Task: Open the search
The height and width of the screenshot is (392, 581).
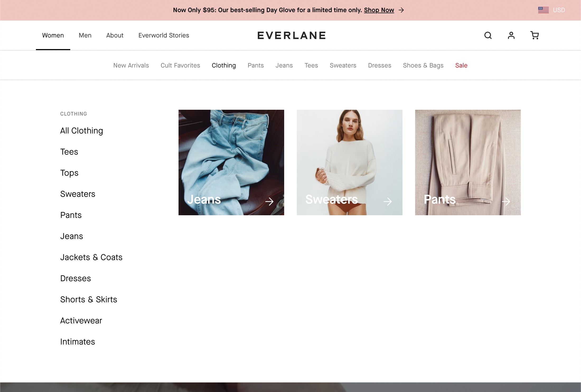Action: (x=488, y=35)
